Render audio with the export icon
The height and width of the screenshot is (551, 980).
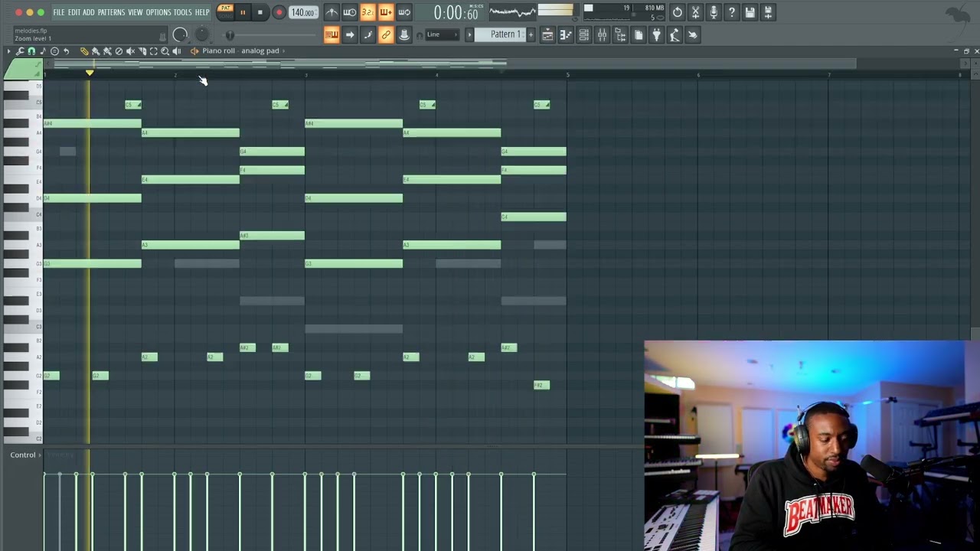769,12
